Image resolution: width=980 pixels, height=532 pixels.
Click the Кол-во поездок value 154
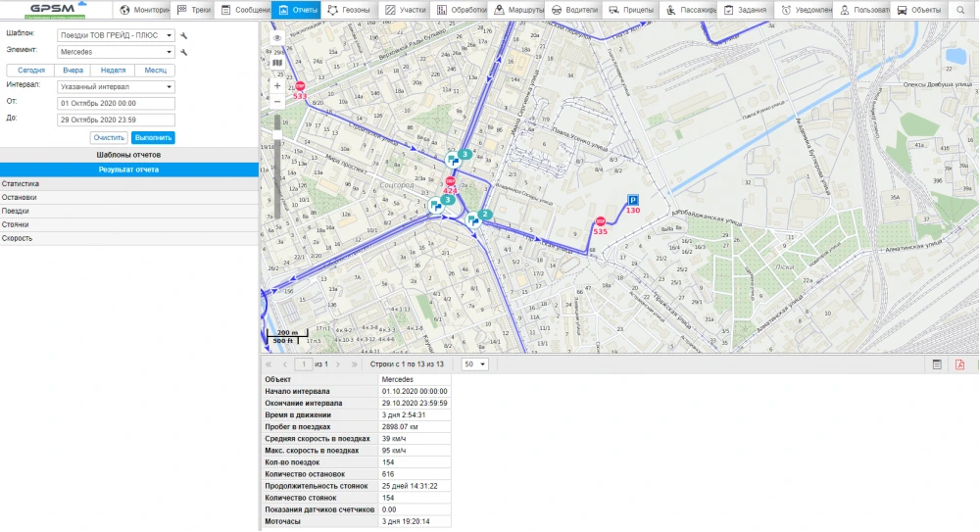[x=387, y=462]
